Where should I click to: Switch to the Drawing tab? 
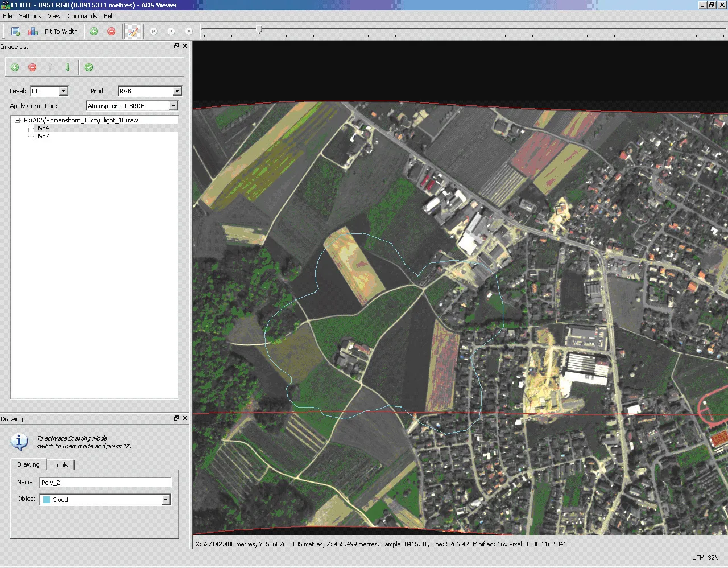pos(28,464)
